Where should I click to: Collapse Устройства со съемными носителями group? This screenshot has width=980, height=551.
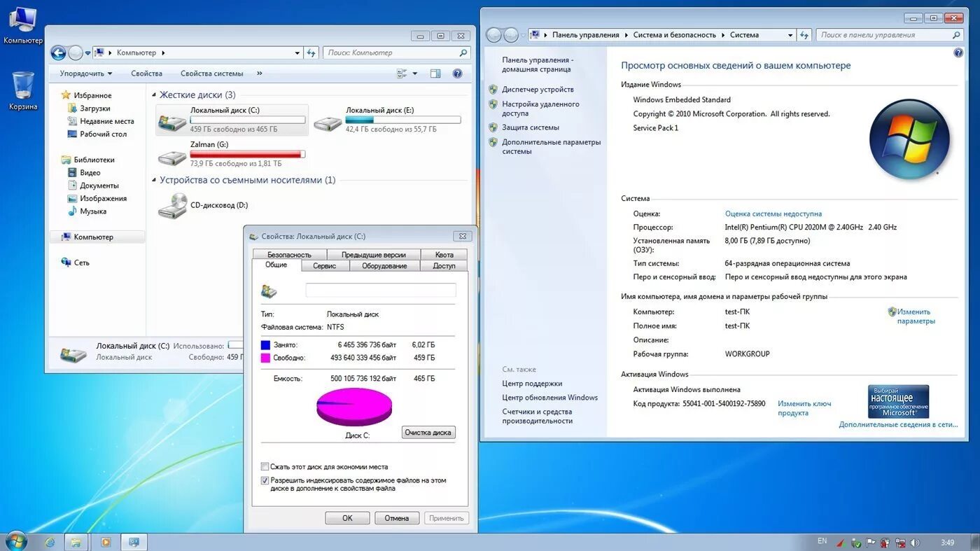[x=155, y=181]
